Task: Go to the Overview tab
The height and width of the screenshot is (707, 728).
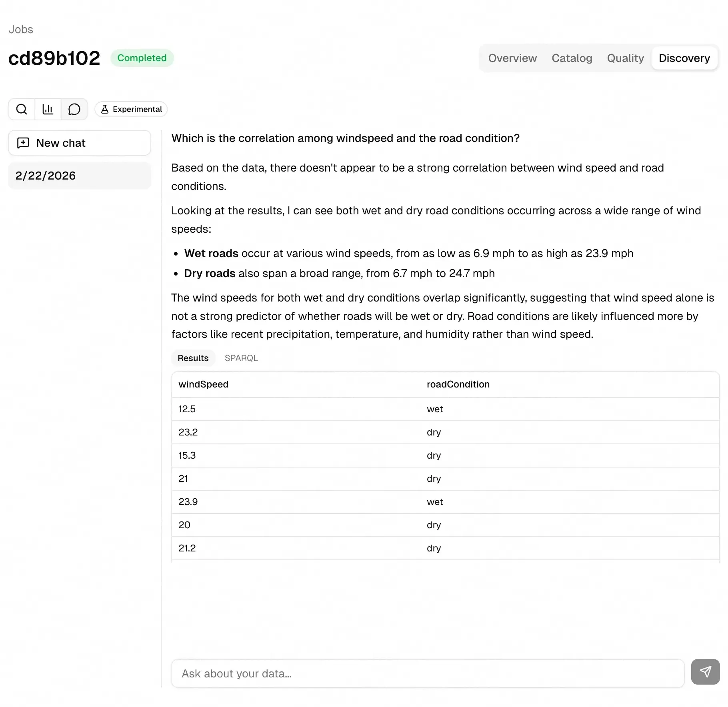Action: 512,58
